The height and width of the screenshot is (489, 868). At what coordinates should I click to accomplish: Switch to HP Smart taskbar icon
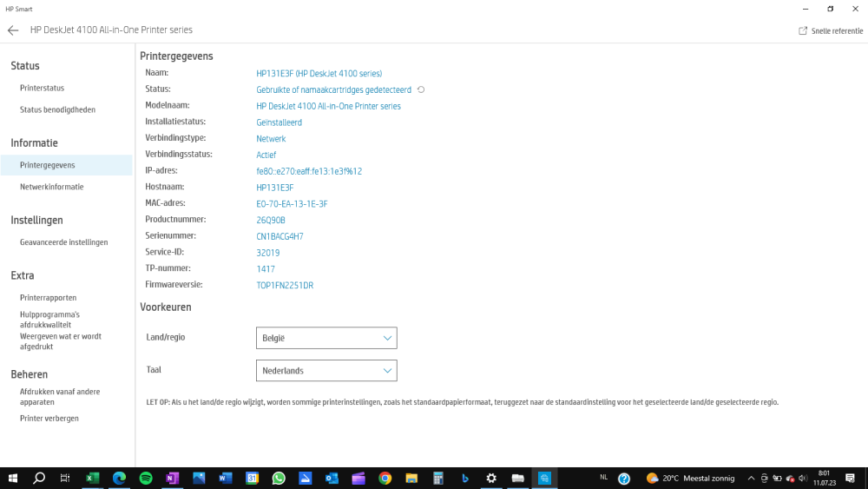coord(544,478)
